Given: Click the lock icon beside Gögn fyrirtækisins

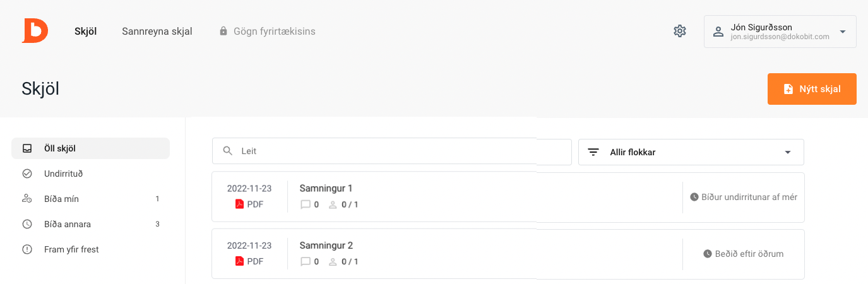Looking at the screenshot, I should coord(223,31).
